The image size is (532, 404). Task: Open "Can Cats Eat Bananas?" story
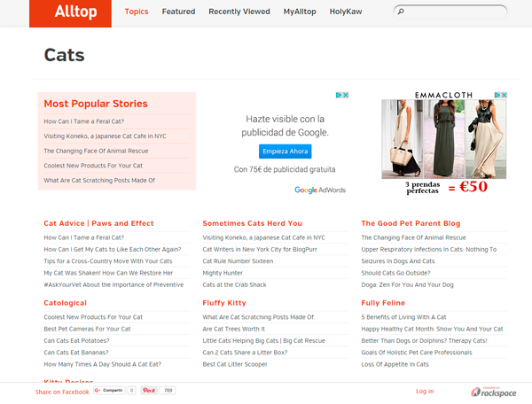(x=83, y=352)
